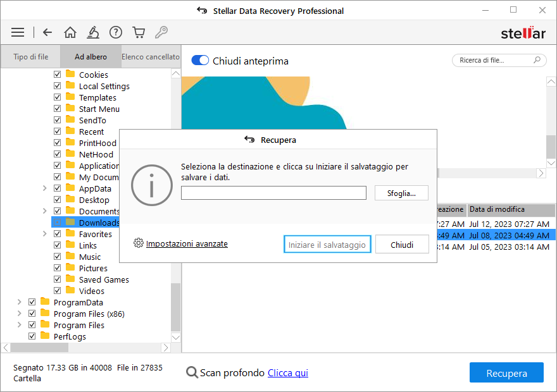Expand the Program Files (x86) folder
The image size is (557, 392).
point(19,314)
